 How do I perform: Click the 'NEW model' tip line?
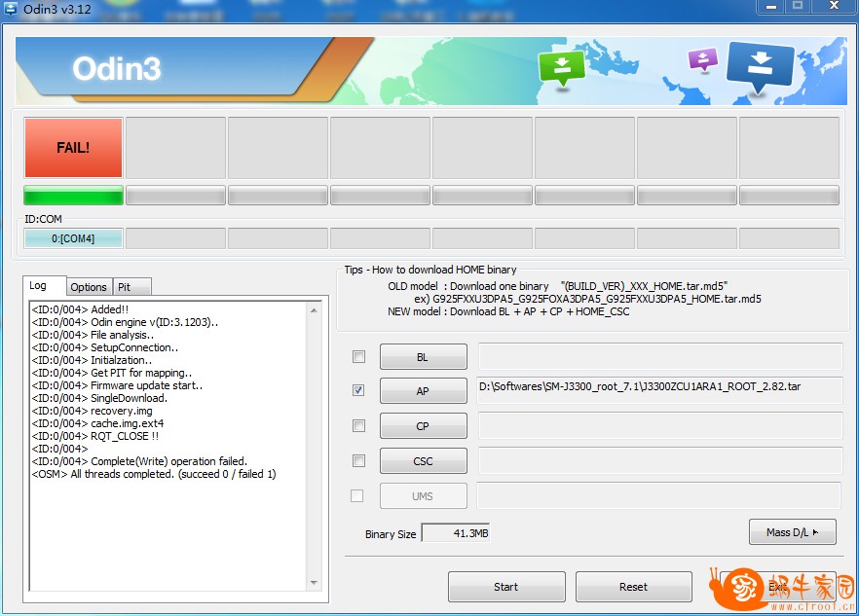pos(509,311)
